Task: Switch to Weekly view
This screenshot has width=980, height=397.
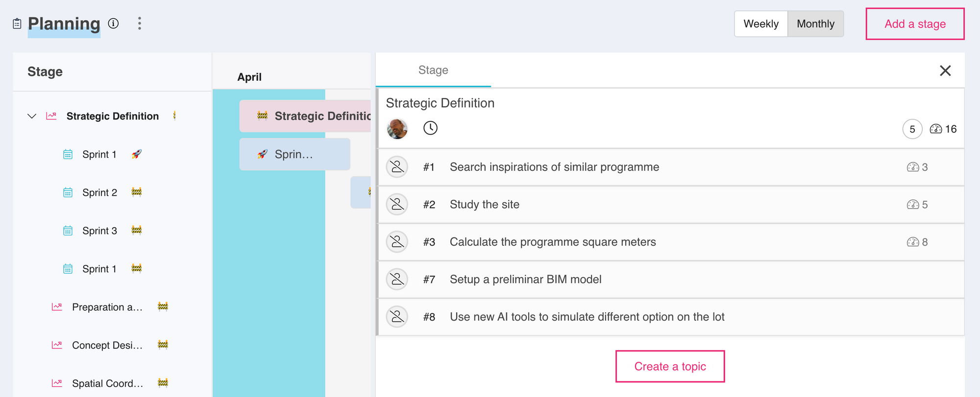Action: point(760,24)
